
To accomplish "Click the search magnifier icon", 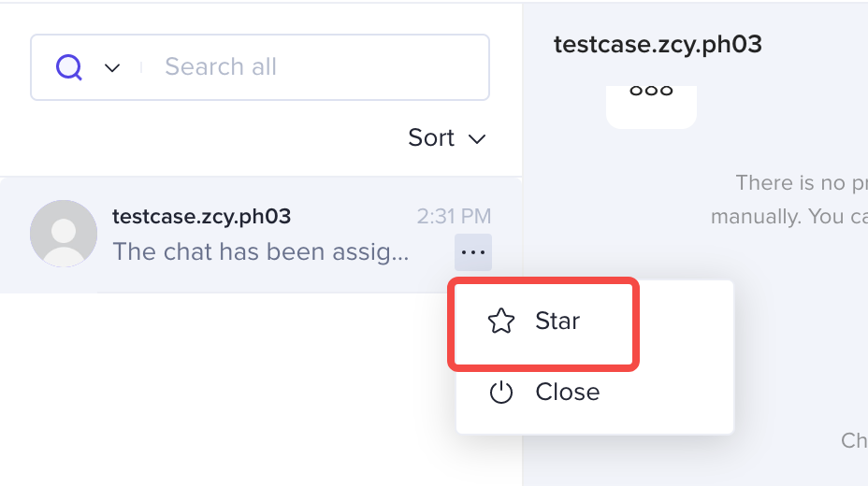I will (x=69, y=67).
